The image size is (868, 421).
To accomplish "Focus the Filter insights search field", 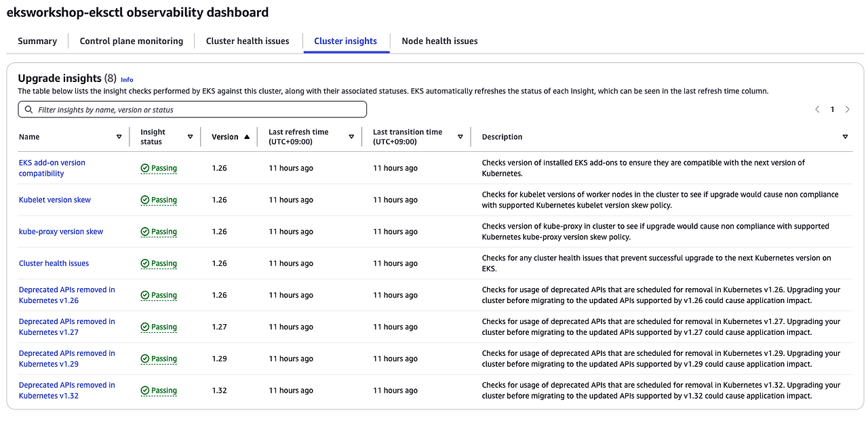I will [192, 109].
